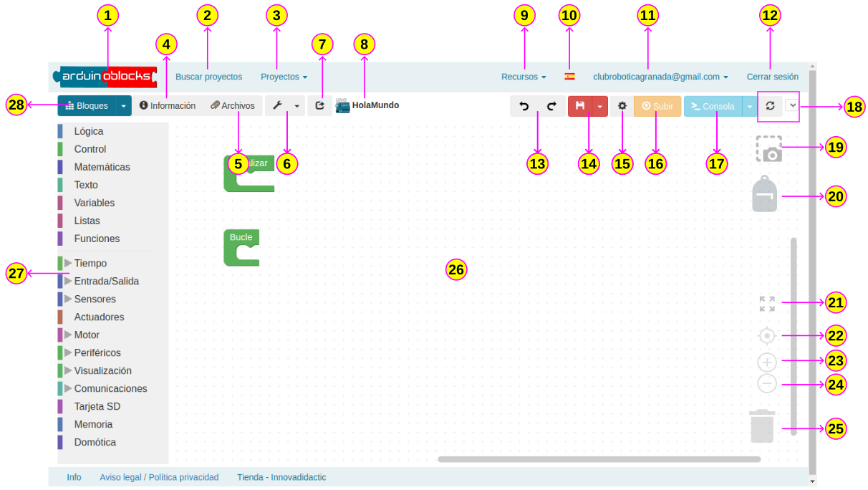868x490 pixels.
Task: Zoom in with the plus circle icon
Action: pos(767,362)
